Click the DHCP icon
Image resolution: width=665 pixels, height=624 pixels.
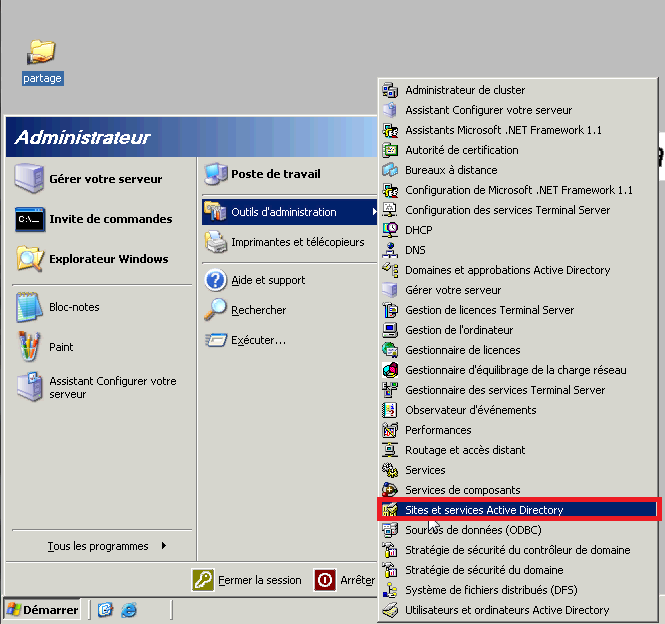[390, 230]
